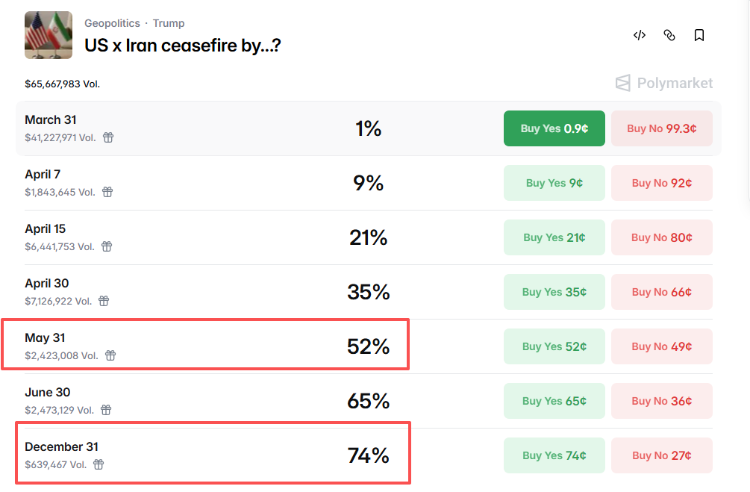Buy No at 99.3¢ for March 31

point(661,128)
